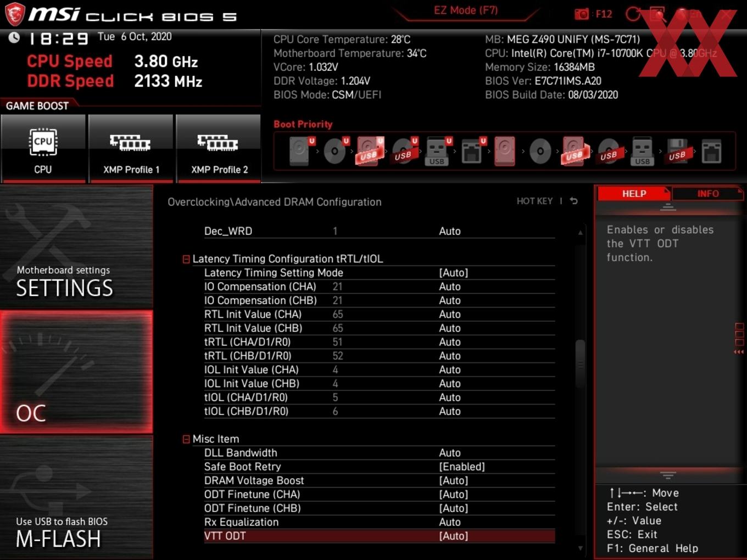The height and width of the screenshot is (560, 747).
Task: Go back using the return arrow icon
Action: (x=574, y=201)
